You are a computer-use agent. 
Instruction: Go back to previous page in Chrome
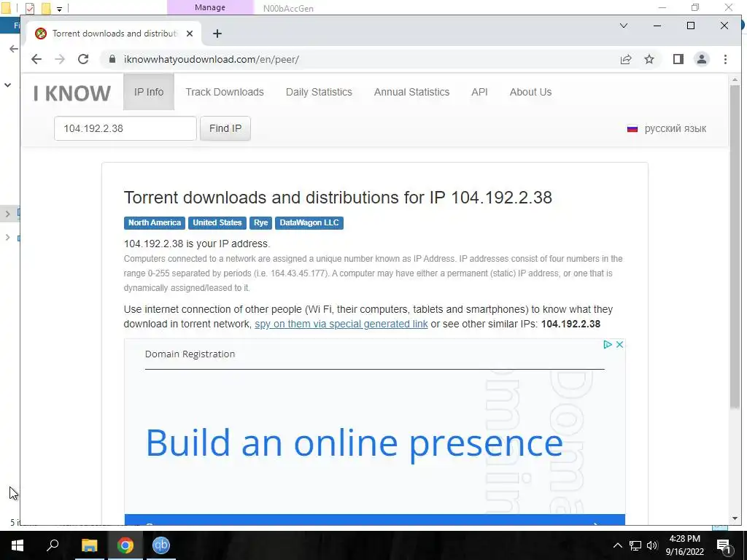36,59
